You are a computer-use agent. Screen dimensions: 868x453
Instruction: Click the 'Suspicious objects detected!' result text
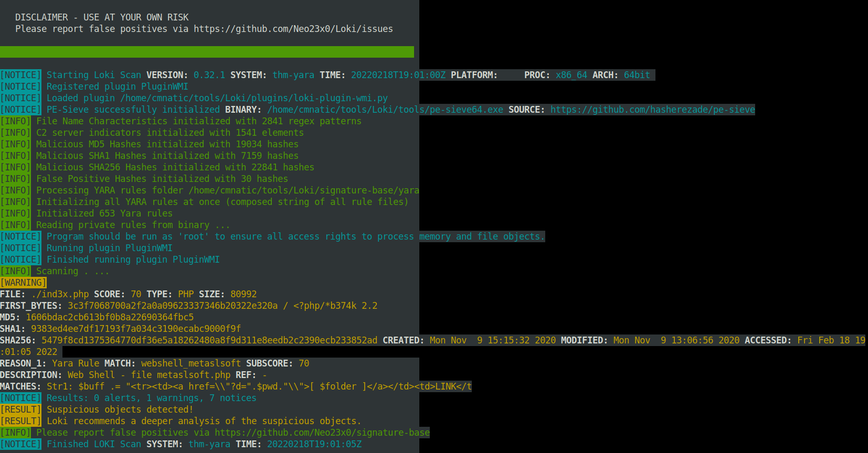120,409
